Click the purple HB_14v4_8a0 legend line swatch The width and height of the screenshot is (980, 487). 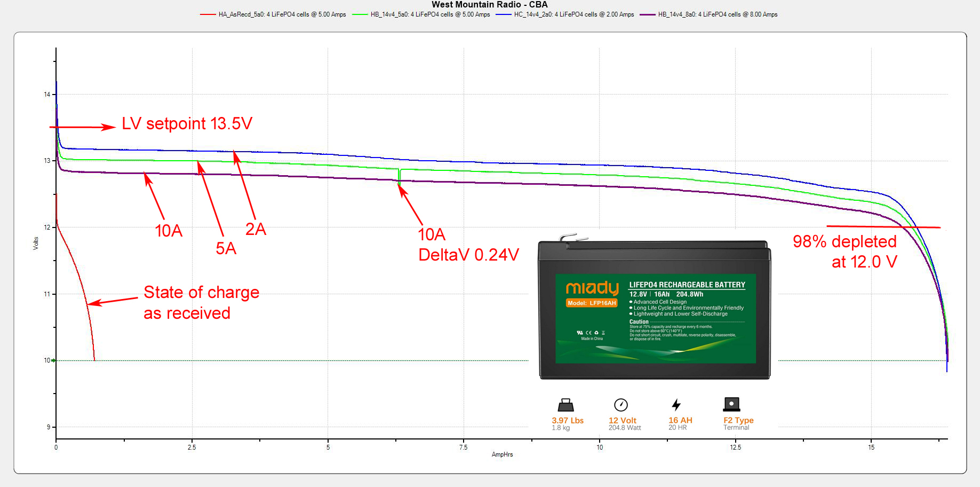point(647,14)
